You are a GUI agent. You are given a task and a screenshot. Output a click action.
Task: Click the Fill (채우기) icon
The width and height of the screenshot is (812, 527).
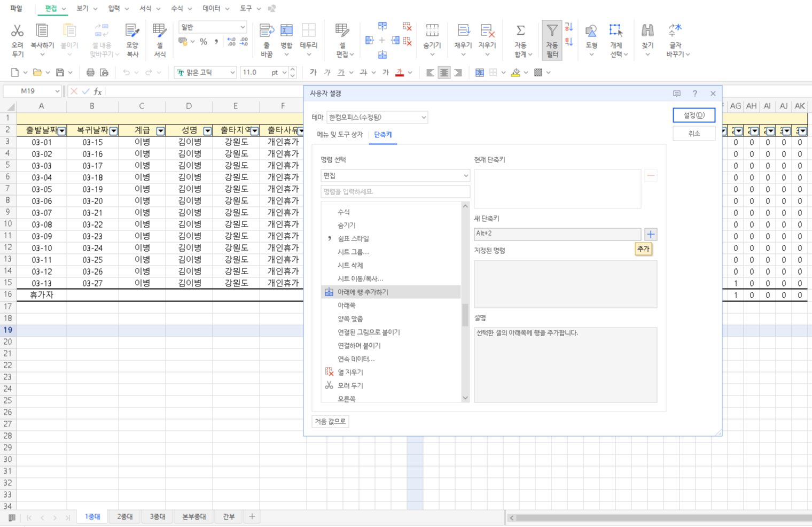(463, 31)
